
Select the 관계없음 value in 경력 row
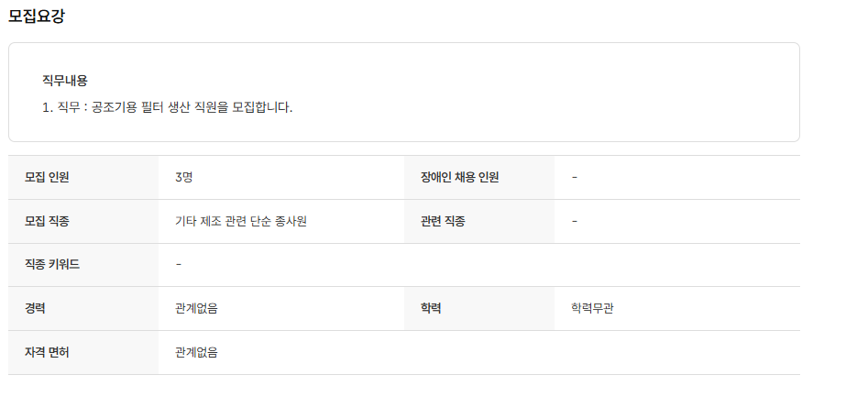196,308
